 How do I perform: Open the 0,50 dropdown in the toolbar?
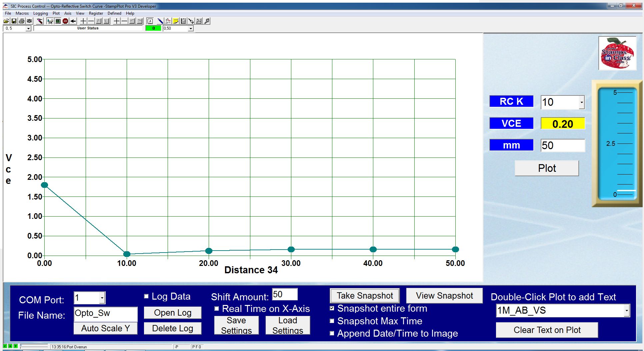(191, 29)
